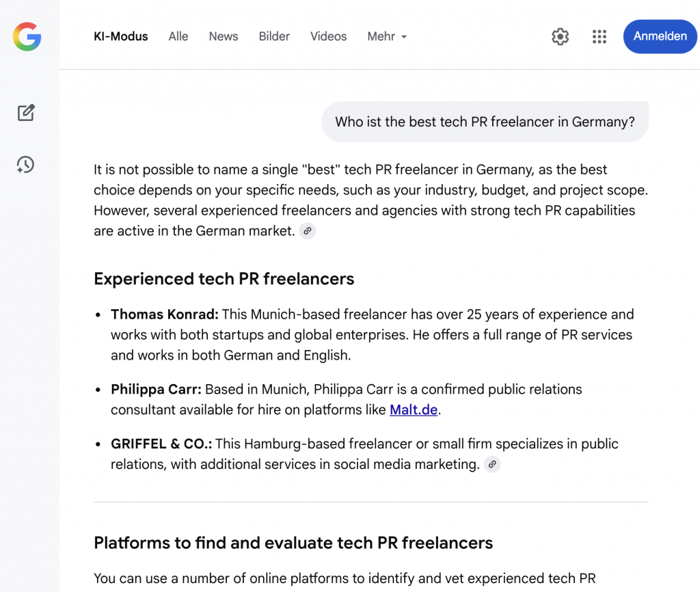Open the Google apps grid
This screenshot has height=592, width=700.
point(600,37)
